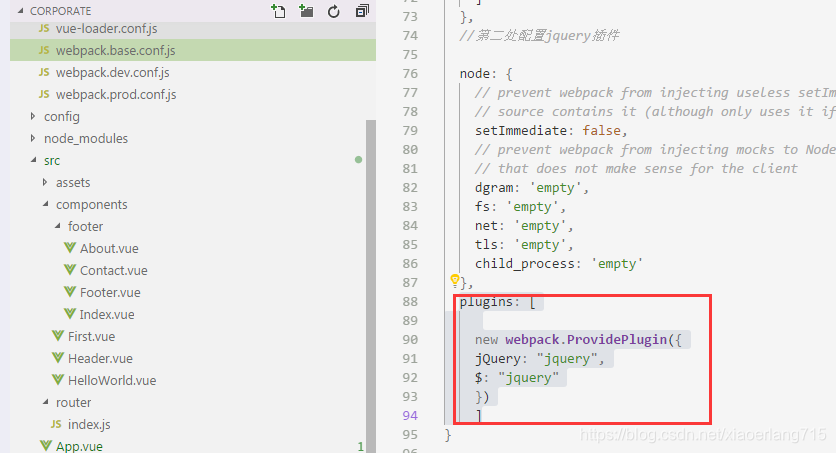The image size is (836, 453).
Task: Open About.vue component file
Action: tap(109, 248)
